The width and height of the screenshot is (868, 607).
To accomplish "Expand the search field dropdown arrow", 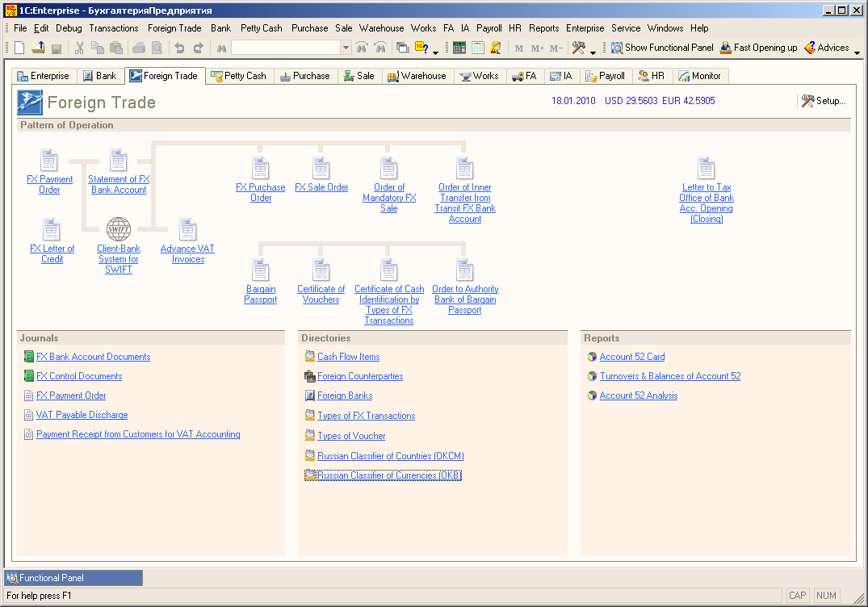I will click(x=346, y=48).
